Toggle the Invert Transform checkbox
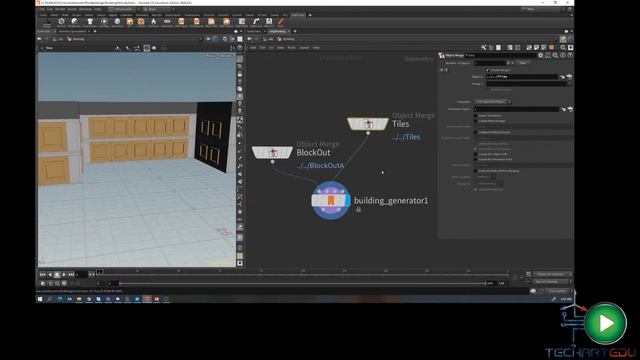Image resolution: width=640 pixels, height=360 pixels. click(x=476, y=116)
